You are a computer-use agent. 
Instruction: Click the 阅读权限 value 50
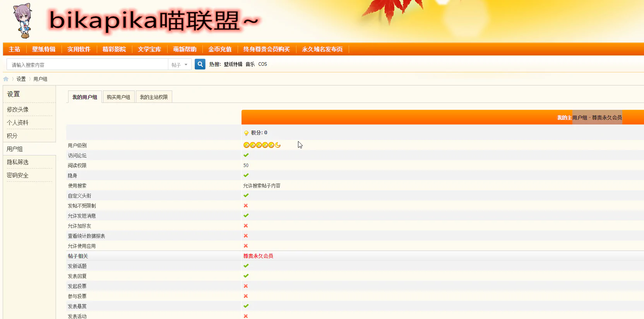[x=246, y=165]
